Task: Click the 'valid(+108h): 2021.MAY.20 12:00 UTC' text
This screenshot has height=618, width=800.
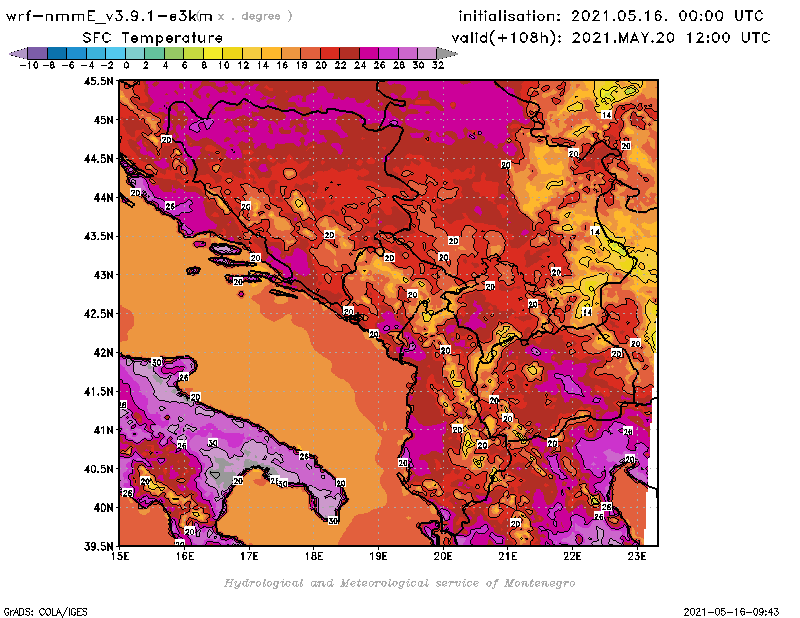Action: click(611, 38)
